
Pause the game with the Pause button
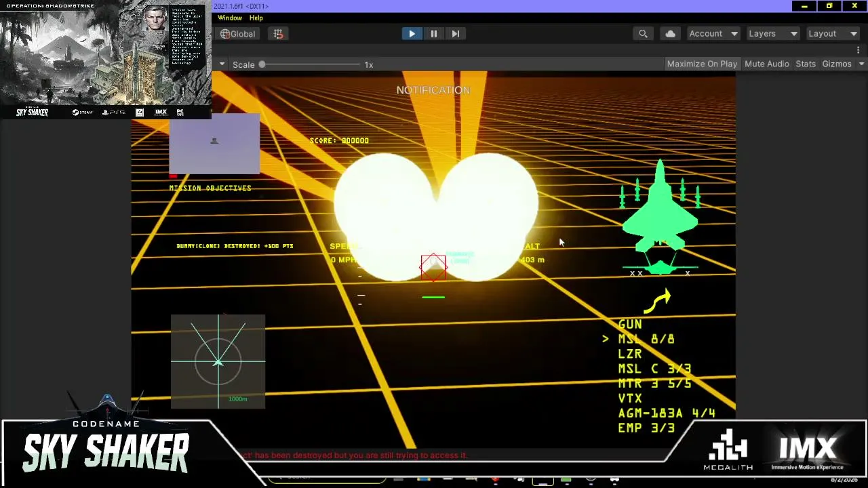tap(433, 34)
